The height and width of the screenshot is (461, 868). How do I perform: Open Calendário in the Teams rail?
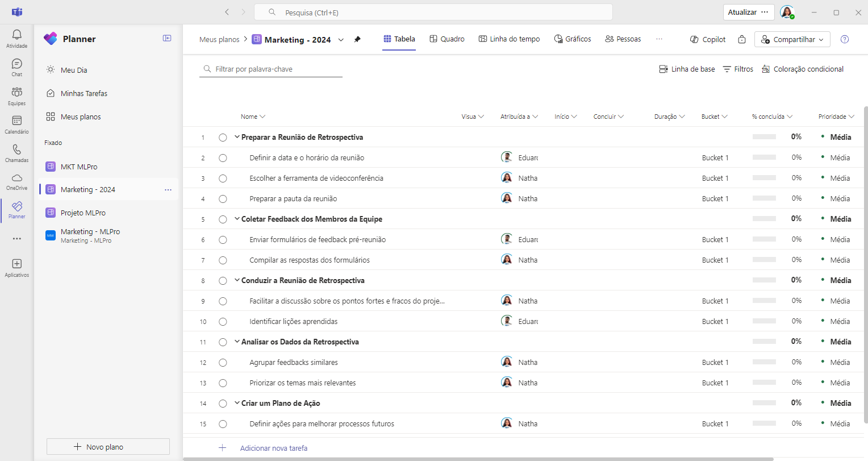17,121
